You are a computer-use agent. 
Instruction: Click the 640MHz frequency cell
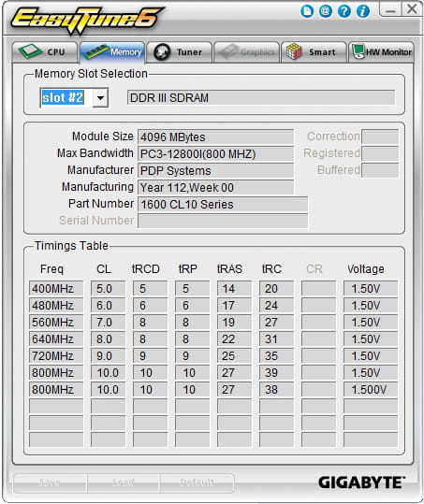point(56,338)
